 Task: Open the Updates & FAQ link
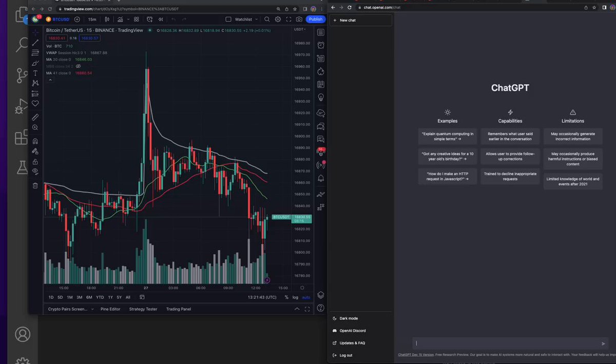point(360,343)
